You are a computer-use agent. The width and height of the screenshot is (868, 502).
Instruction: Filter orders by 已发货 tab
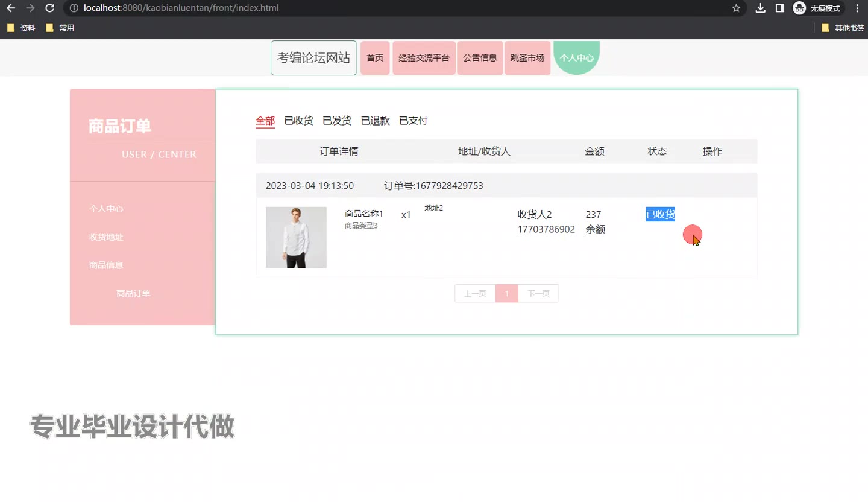point(337,121)
